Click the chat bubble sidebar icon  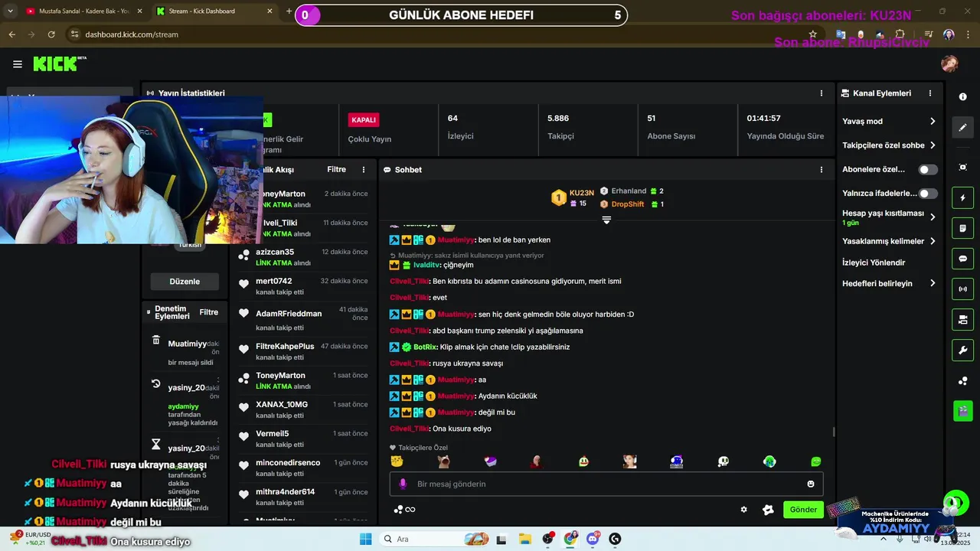pyautogui.click(x=963, y=259)
